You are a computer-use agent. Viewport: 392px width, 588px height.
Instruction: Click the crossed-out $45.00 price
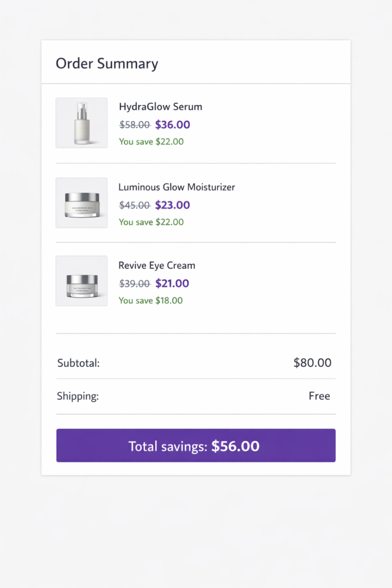134,205
